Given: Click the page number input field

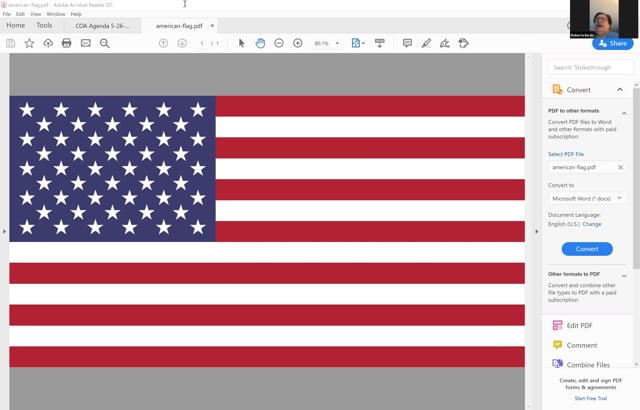Looking at the screenshot, I should (x=202, y=43).
